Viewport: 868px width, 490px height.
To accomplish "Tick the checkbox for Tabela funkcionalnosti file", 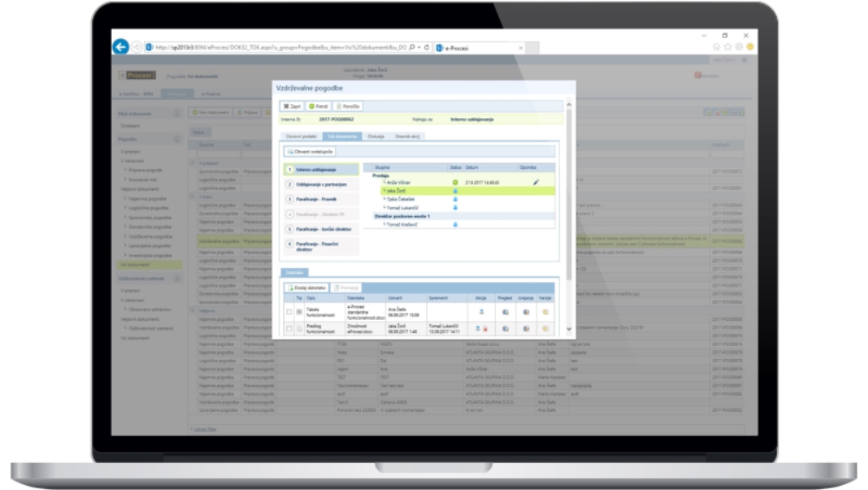I will pos(289,310).
